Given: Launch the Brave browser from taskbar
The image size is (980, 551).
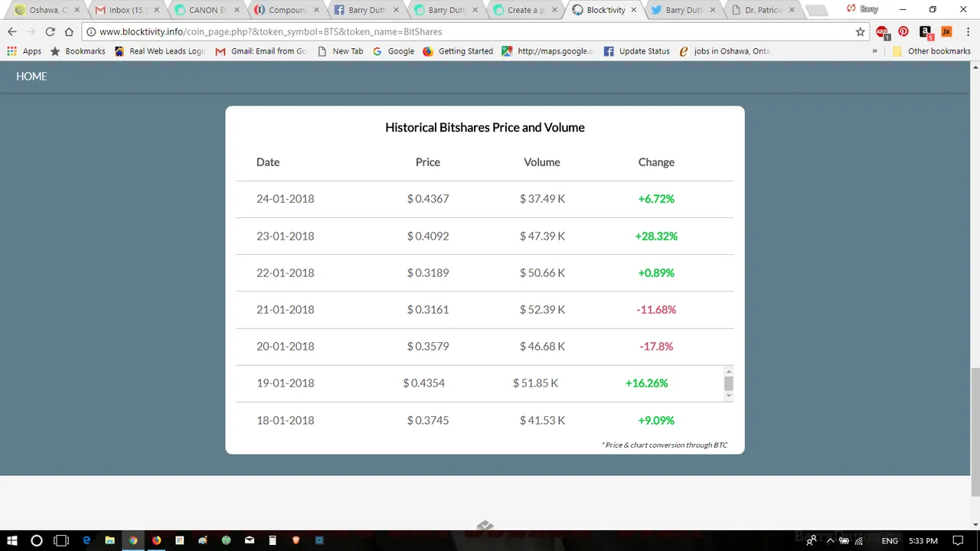Looking at the screenshot, I should coord(296,540).
